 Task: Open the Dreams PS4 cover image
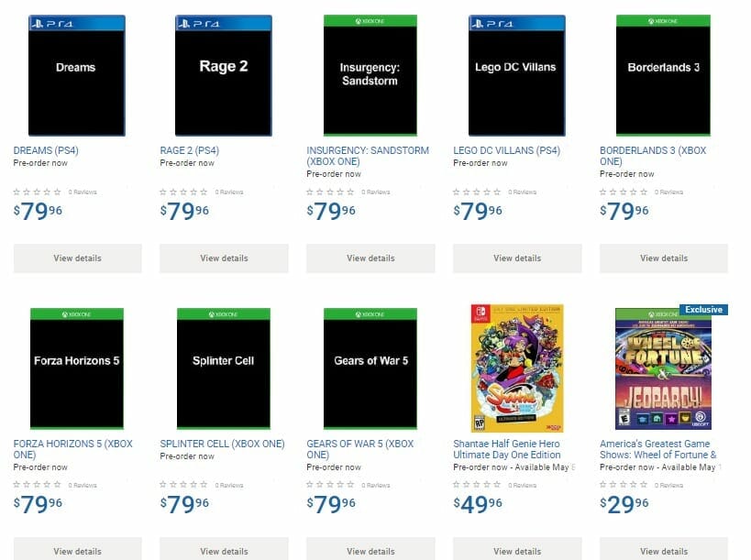point(77,75)
